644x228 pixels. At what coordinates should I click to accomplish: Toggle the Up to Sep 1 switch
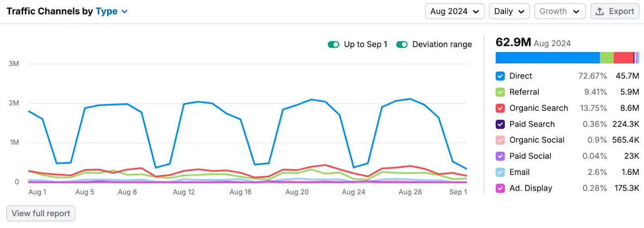click(x=334, y=44)
